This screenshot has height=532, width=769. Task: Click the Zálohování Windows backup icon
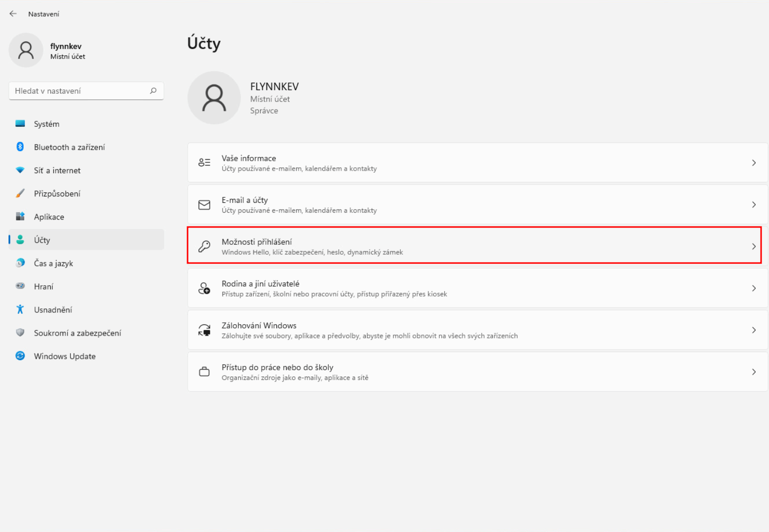point(204,330)
